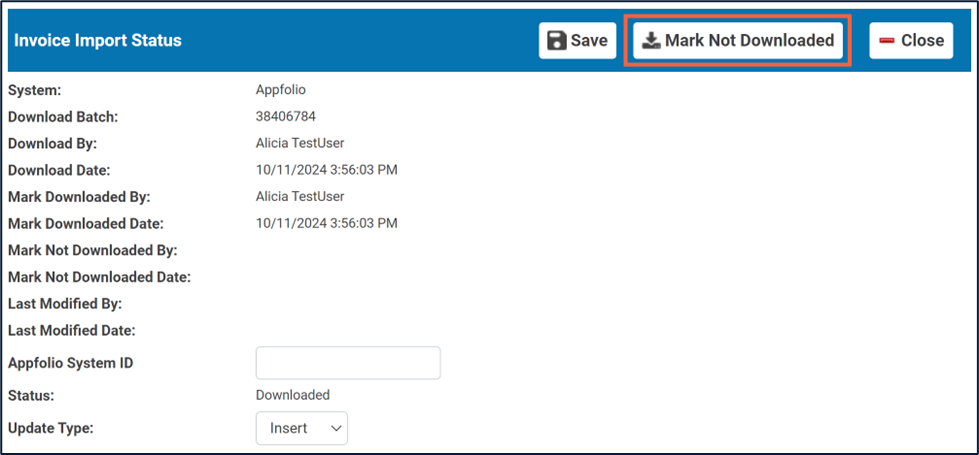Click the Download By: label

coord(52,144)
